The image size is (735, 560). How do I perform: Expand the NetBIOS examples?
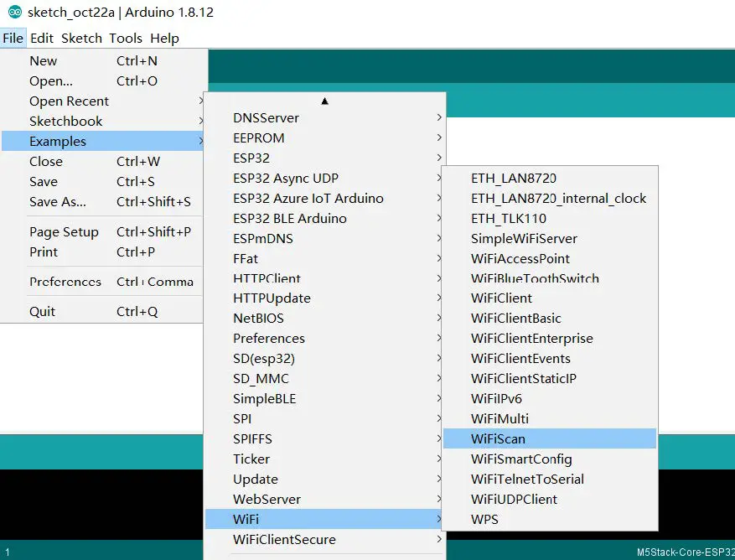[325, 319]
